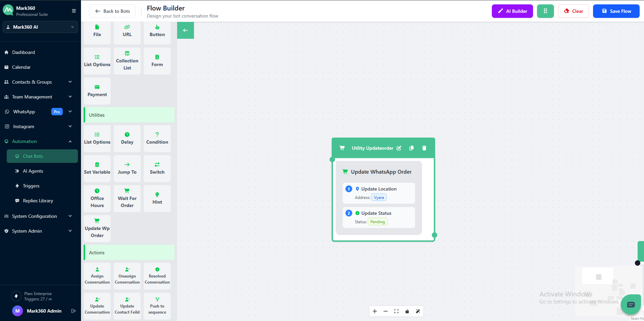Fit the flow view to screen
The height and width of the screenshot is (321, 644).
pos(396,311)
